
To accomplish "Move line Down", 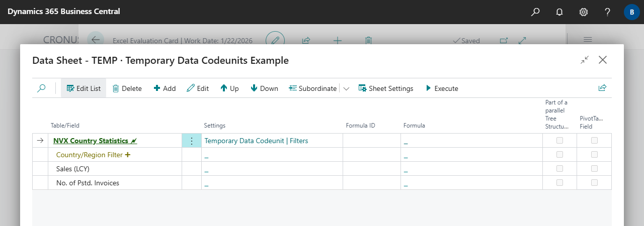I will 264,88.
